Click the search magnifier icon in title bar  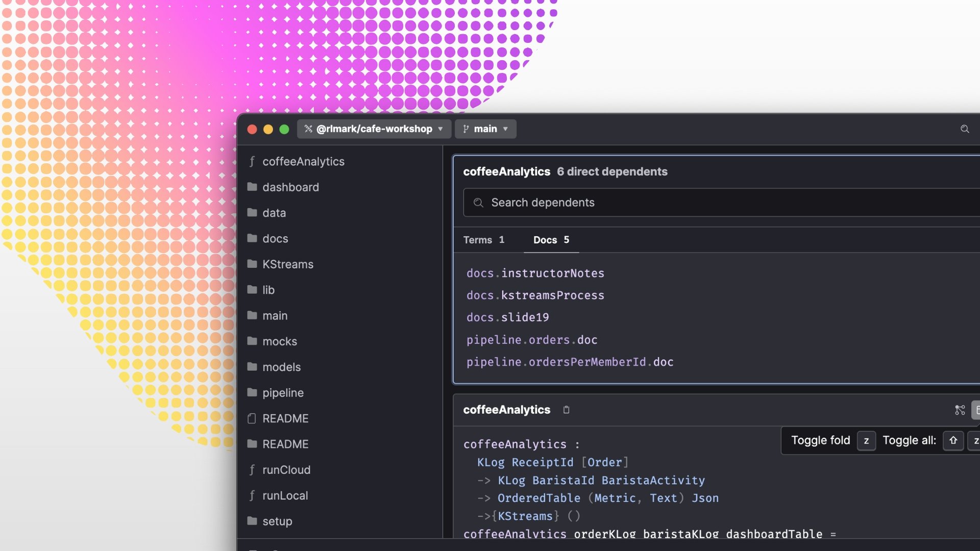click(x=964, y=129)
